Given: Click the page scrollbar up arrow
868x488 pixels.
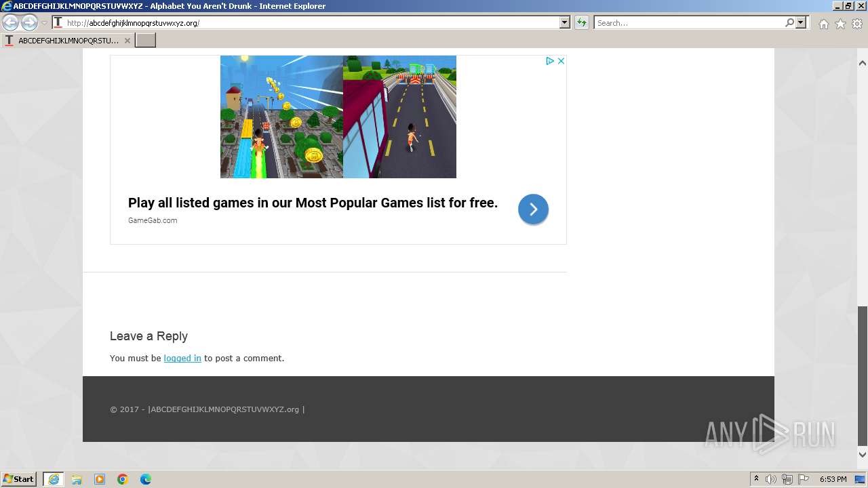Looking at the screenshot, I should [863, 62].
